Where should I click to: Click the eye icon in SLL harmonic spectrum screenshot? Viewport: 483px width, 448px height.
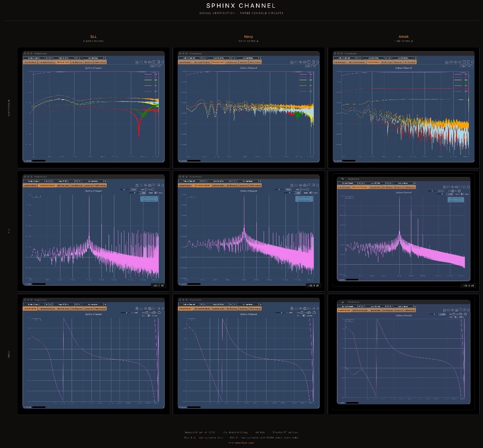pyautogui.click(x=145, y=185)
